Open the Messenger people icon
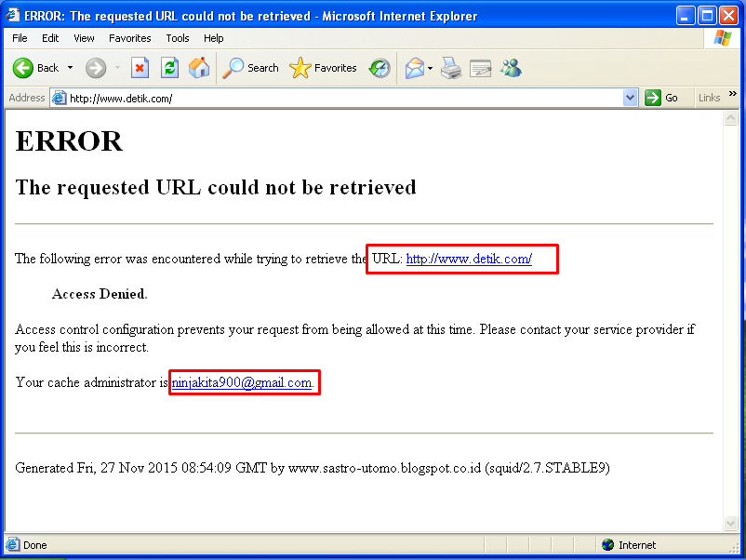Screen dimensions: 746x560 pyautogui.click(x=511, y=68)
